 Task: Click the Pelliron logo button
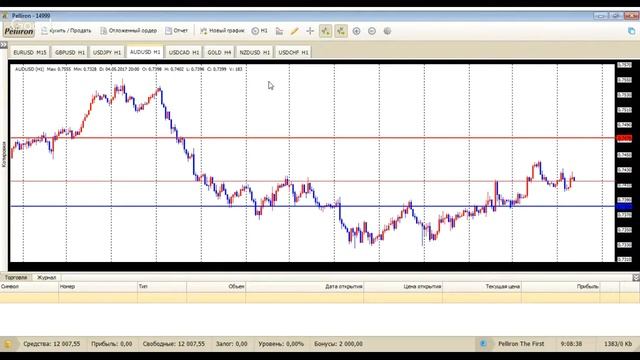pyautogui.click(x=19, y=31)
